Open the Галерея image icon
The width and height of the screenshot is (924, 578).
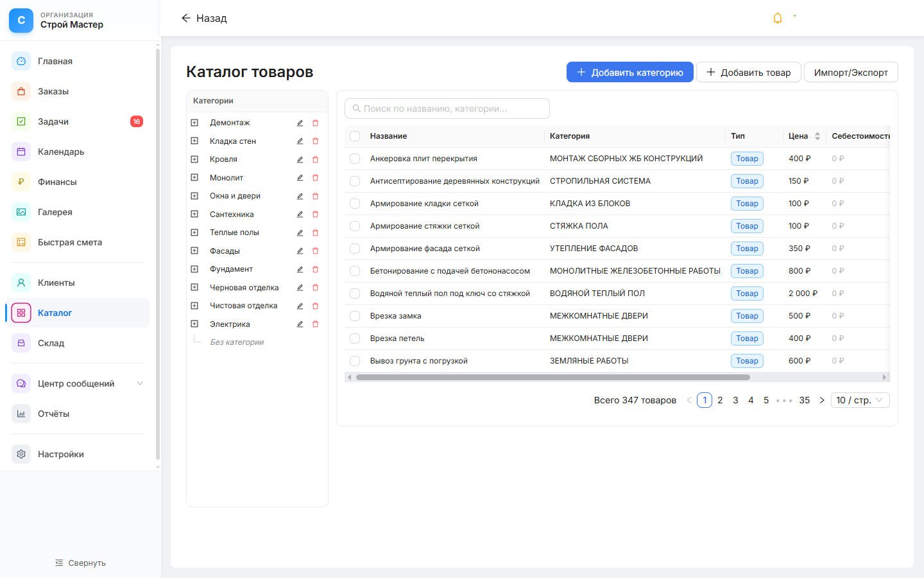point(21,212)
